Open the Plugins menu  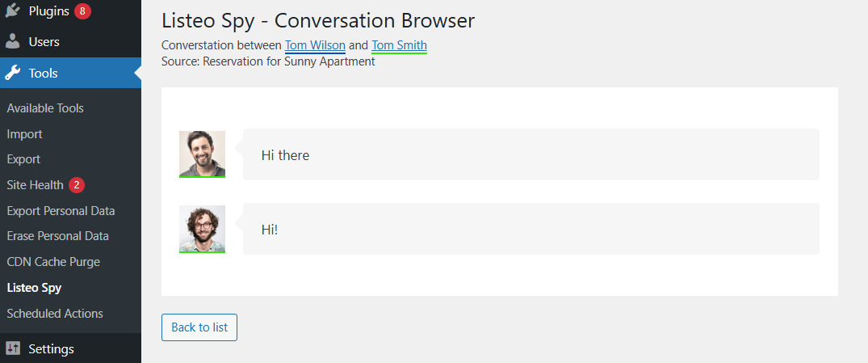(48, 11)
